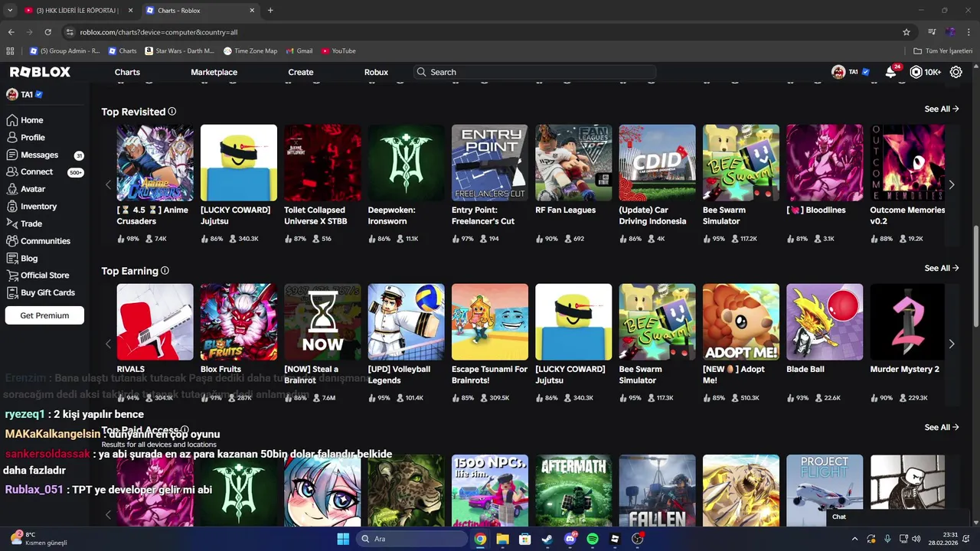Open Blade Ball game thumbnail

[825, 322]
